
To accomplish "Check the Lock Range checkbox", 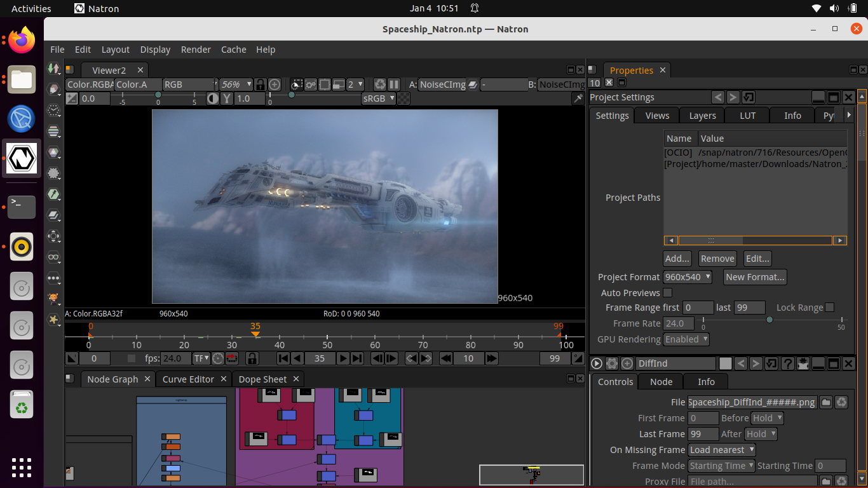I will [829, 308].
